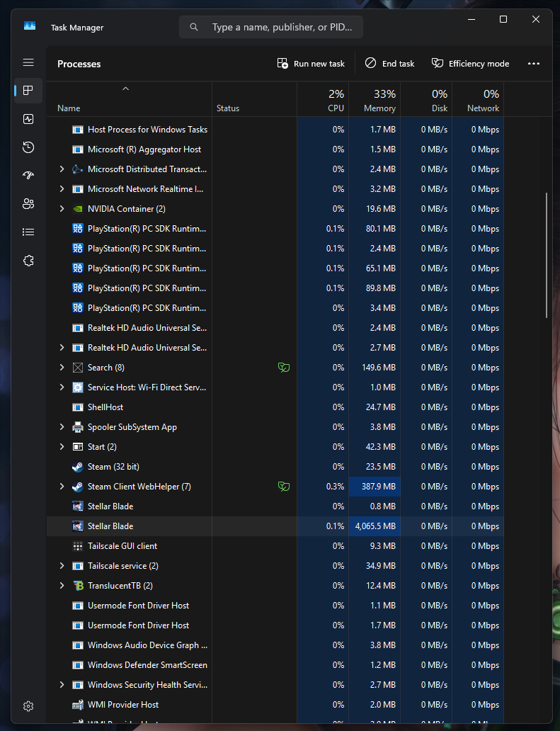Type-a-name search field in title bar
Viewport: 560px width, 731px height.
(271, 27)
